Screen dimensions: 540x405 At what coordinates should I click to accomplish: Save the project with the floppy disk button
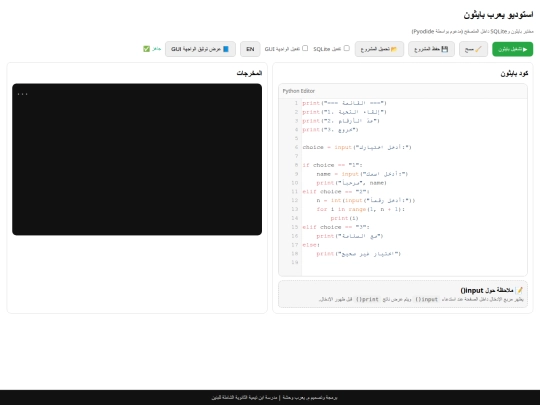(431, 49)
